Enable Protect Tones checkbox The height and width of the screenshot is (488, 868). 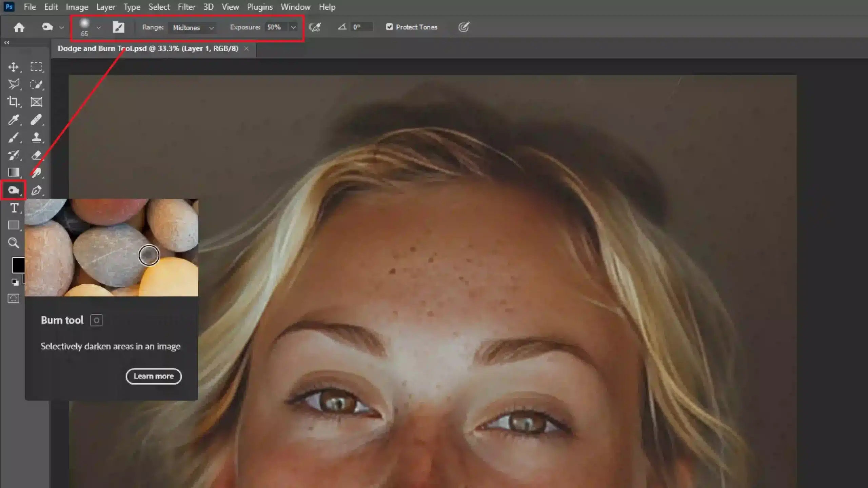(x=389, y=27)
